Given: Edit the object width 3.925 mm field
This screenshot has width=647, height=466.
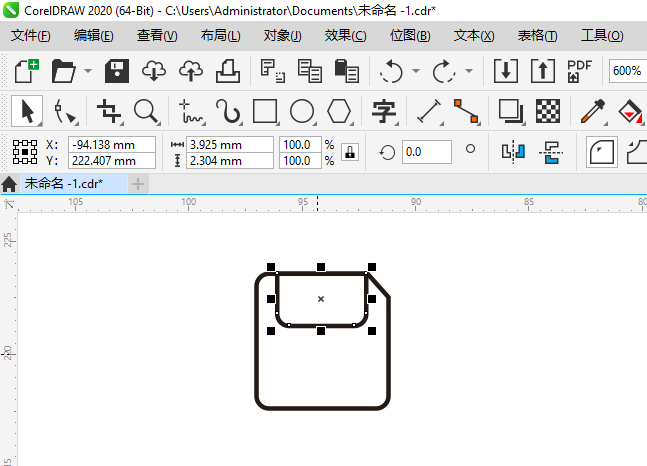Looking at the screenshot, I should coord(230,145).
